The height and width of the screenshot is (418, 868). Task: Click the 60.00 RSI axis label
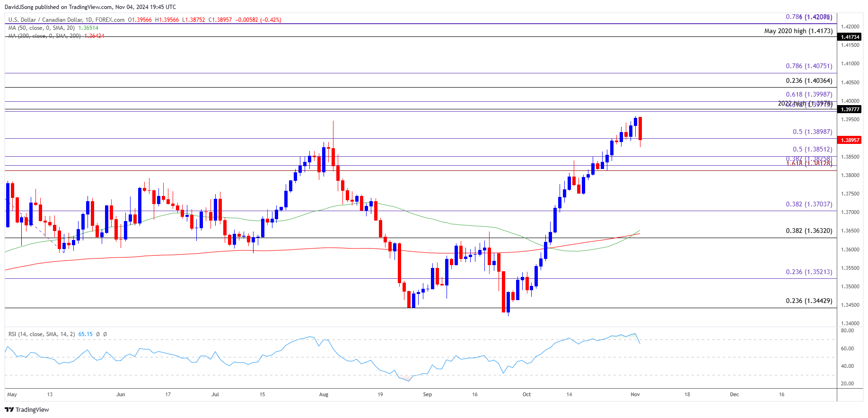click(x=848, y=348)
